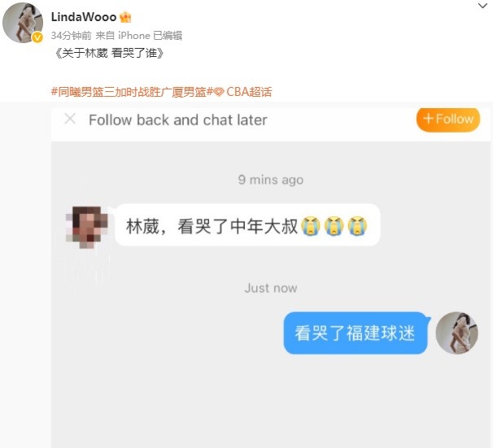Screen dimensions: 493x448
Task: Click the orange Follow button
Action: pyautogui.click(x=448, y=120)
